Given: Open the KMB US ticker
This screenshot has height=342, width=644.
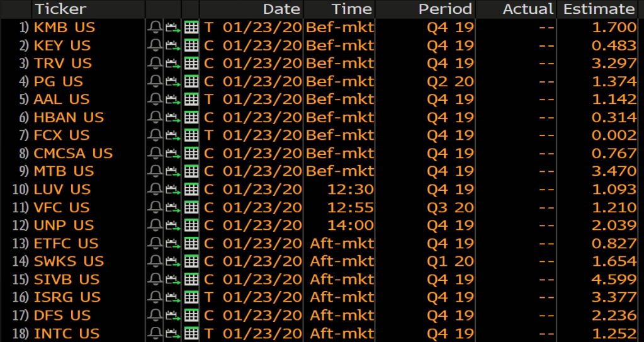Looking at the screenshot, I should coord(64,28).
